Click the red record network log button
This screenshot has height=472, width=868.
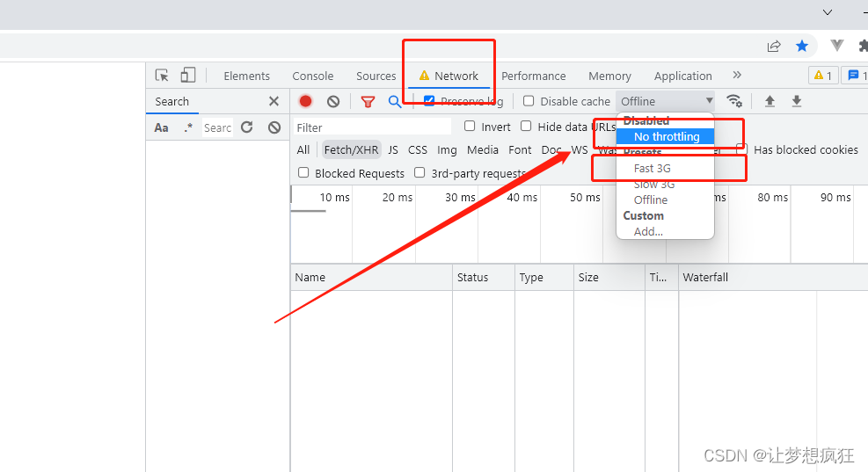click(305, 101)
